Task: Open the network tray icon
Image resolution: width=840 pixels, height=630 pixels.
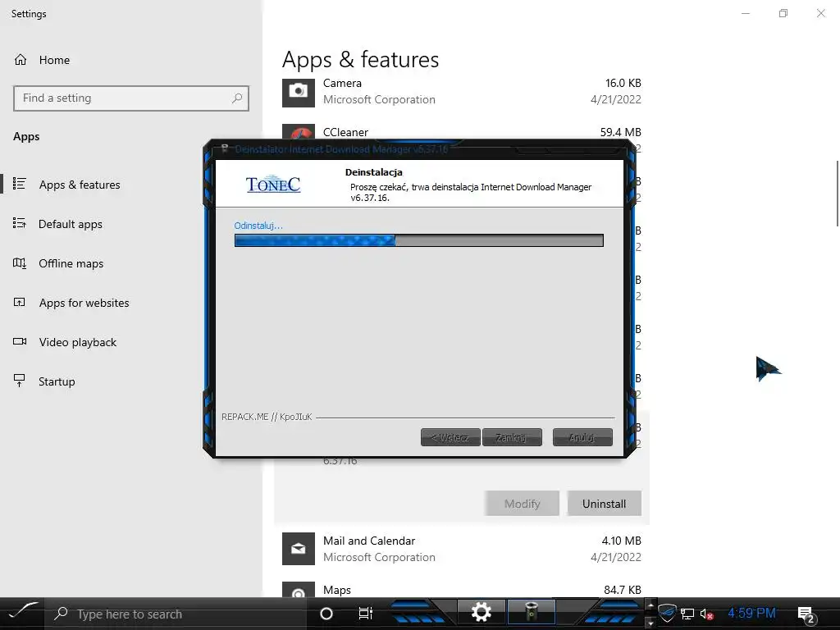Action: coord(687,614)
